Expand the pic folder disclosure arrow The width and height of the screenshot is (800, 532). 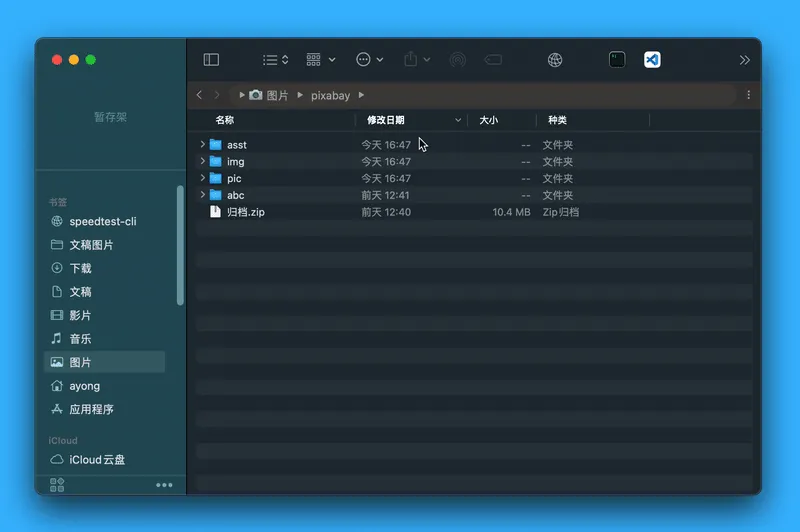tap(203, 178)
